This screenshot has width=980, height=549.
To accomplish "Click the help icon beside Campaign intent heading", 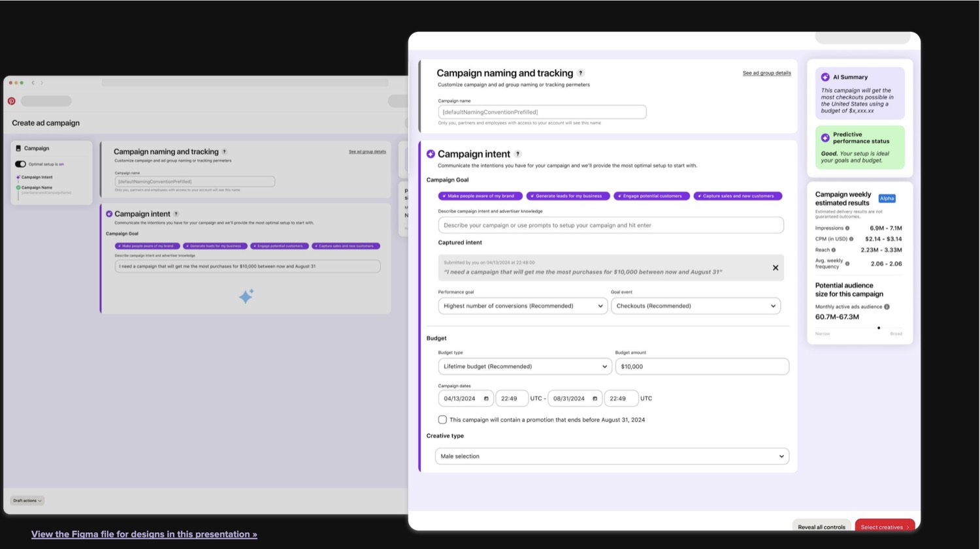I will click(x=517, y=154).
